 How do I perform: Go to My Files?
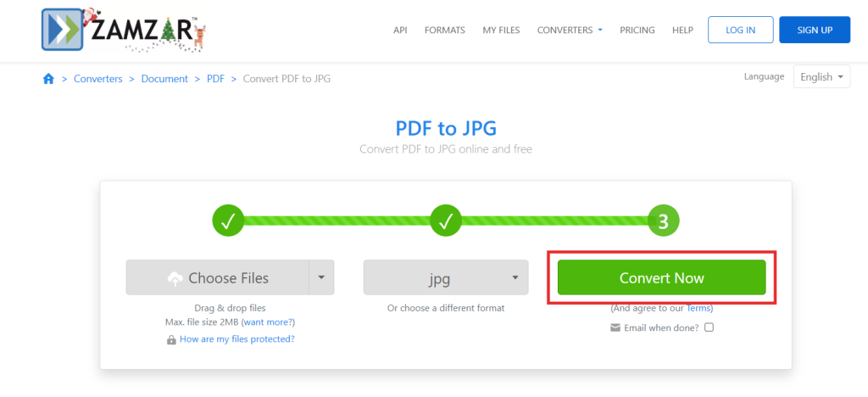click(x=501, y=30)
